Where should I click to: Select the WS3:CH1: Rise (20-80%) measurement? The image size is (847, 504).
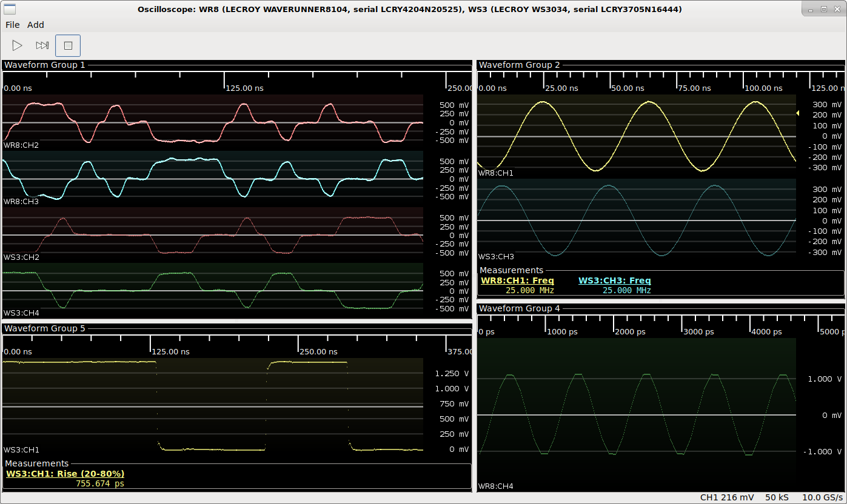[65, 474]
